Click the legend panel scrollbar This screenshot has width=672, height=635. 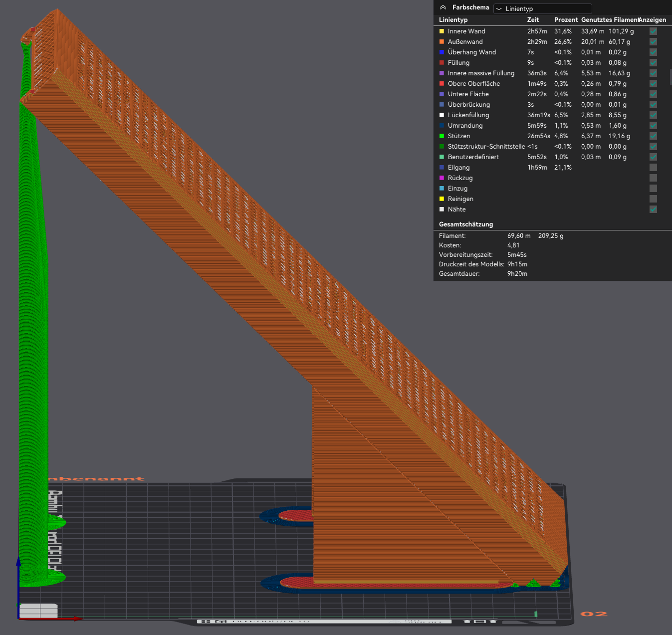(670, 77)
